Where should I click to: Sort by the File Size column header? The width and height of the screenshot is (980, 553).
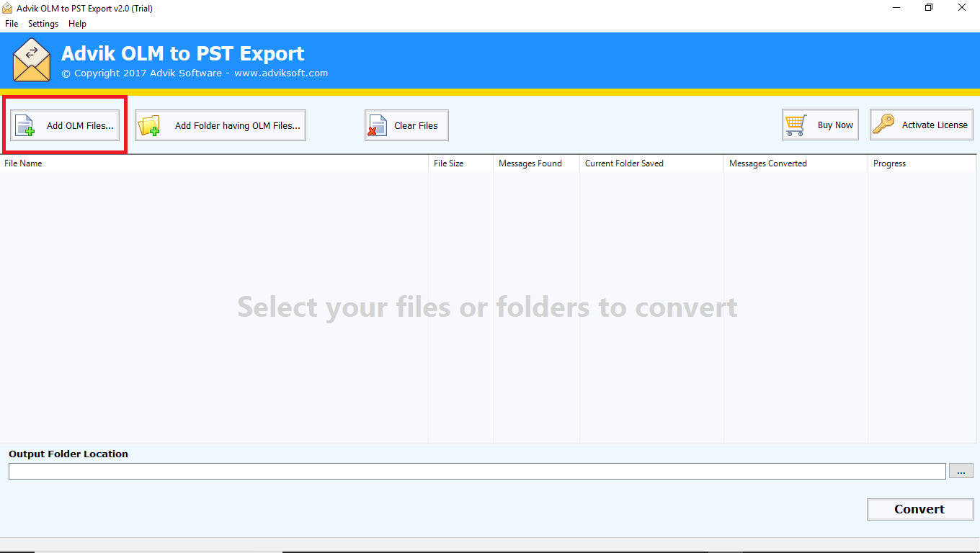[461, 163]
